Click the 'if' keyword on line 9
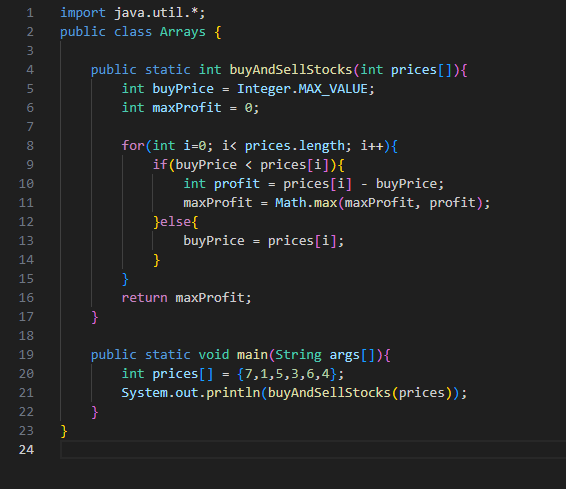Viewport: 566px width, 489px height. (160, 165)
